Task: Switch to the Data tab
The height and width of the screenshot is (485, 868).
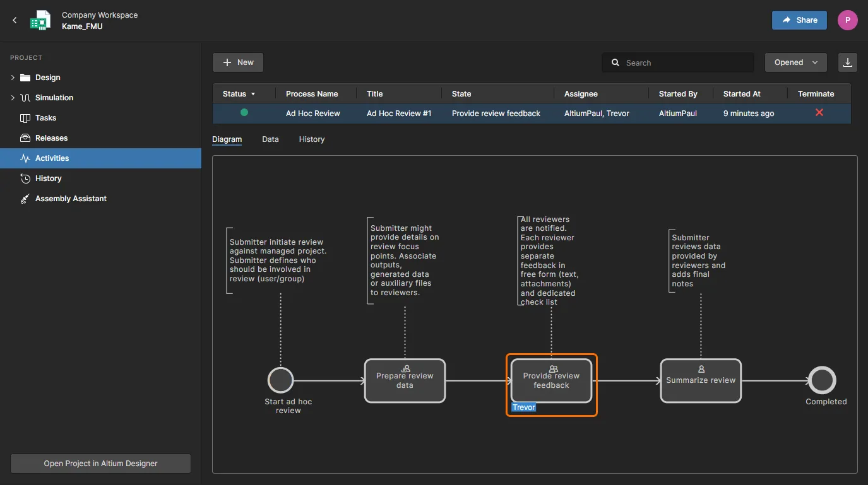Action: coord(270,139)
